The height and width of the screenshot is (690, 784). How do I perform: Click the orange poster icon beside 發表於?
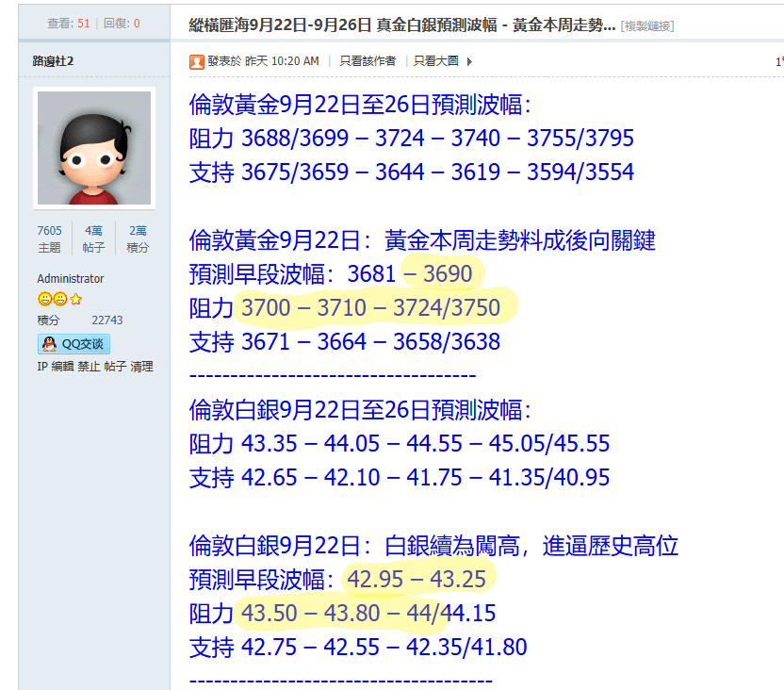pyautogui.click(x=197, y=61)
